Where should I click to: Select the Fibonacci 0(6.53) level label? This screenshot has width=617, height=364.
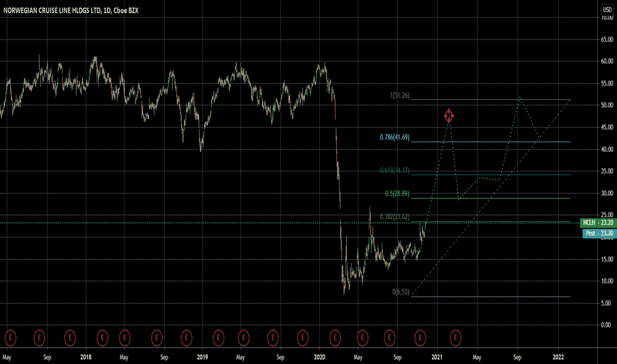click(x=401, y=292)
